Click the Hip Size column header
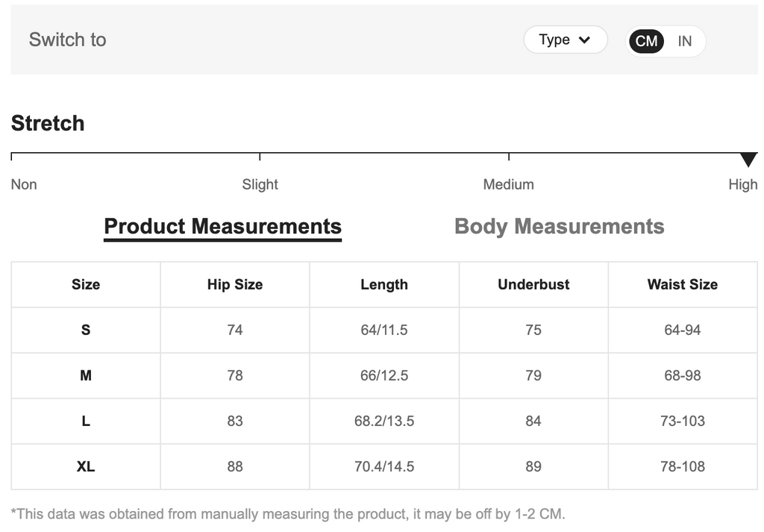The height and width of the screenshot is (532, 764). pyautogui.click(x=235, y=284)
